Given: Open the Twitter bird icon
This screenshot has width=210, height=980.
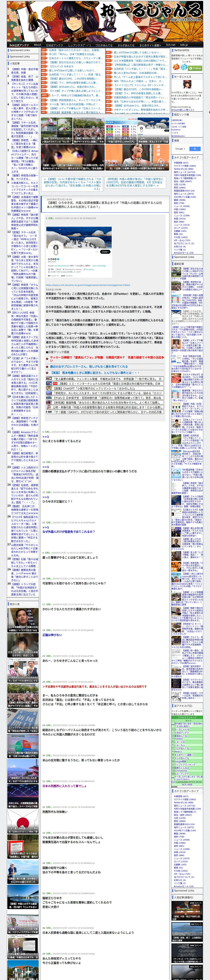Looking at the screenshot, I should point(184,67).
